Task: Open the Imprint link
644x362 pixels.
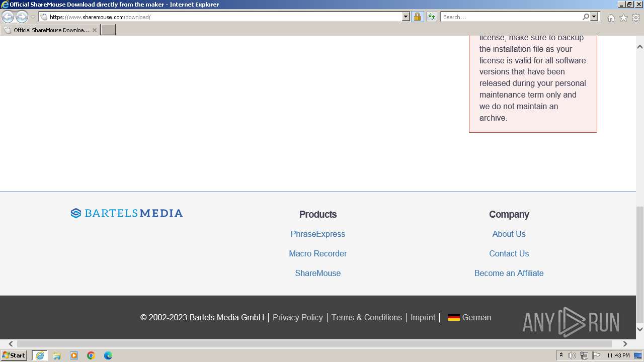Action: click(423, 317)
